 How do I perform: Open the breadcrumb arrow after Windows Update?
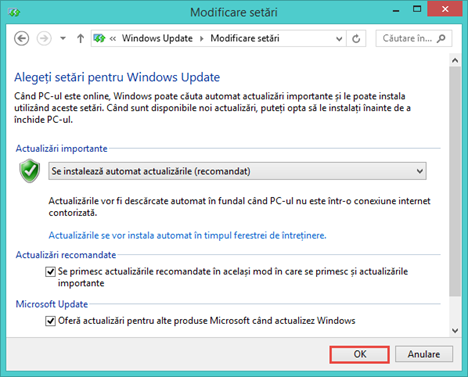202,39
